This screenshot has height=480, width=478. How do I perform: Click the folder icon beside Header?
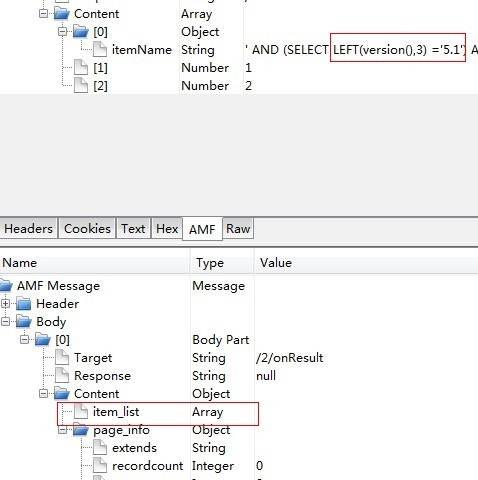pyautogui.click(x=24, y=304)
